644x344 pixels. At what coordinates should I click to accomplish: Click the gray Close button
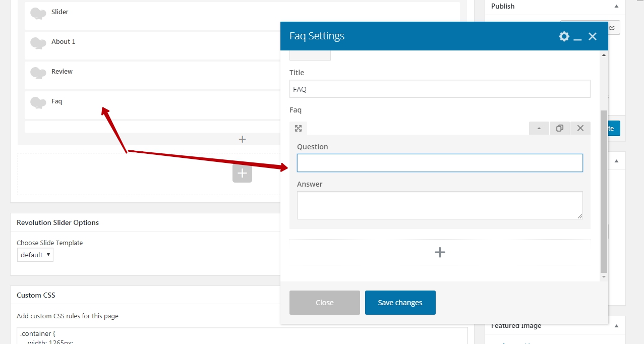(x=324, y=303)
